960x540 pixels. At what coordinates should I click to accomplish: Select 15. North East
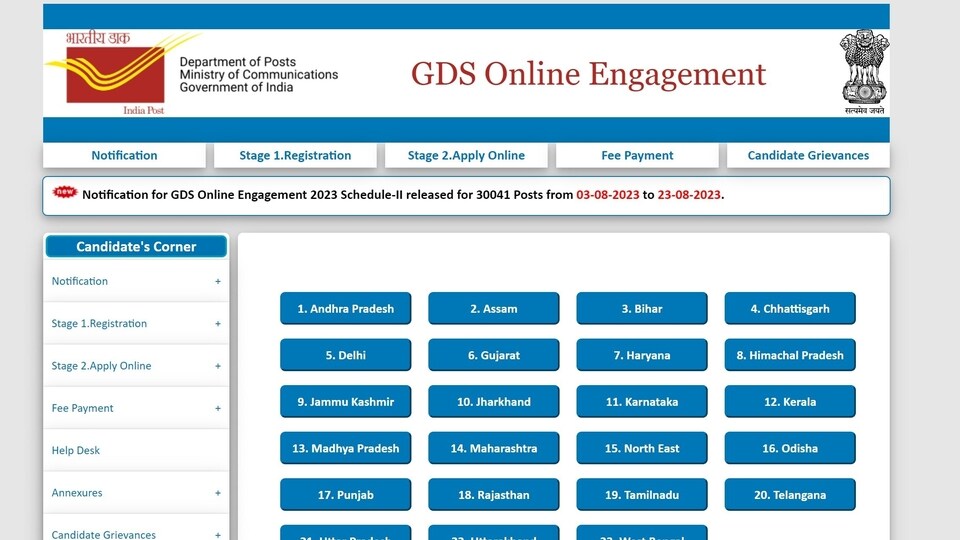[x=642, y=448]
